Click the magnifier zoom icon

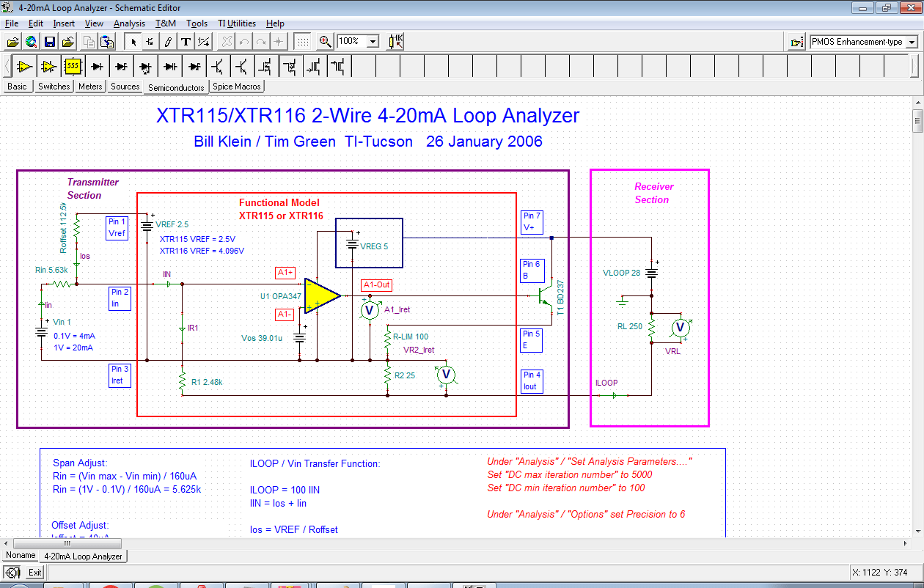pyautogui.click(x=326, y=42)
